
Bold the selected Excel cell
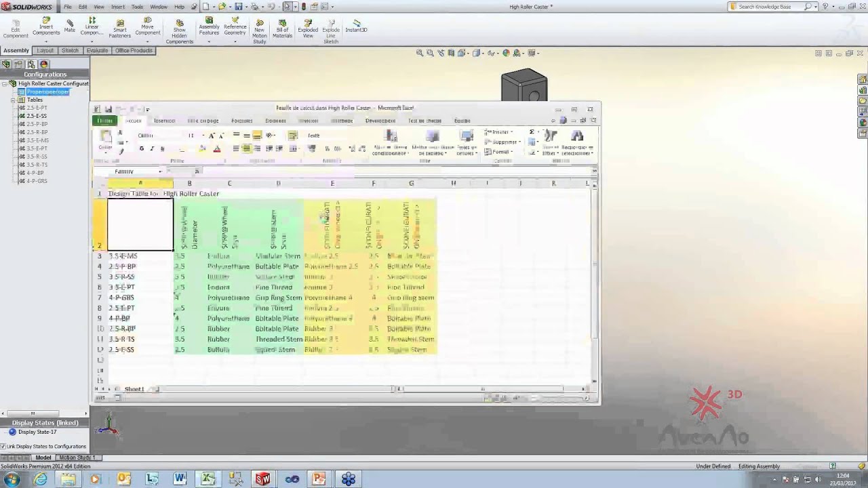[x=141, y=148]
